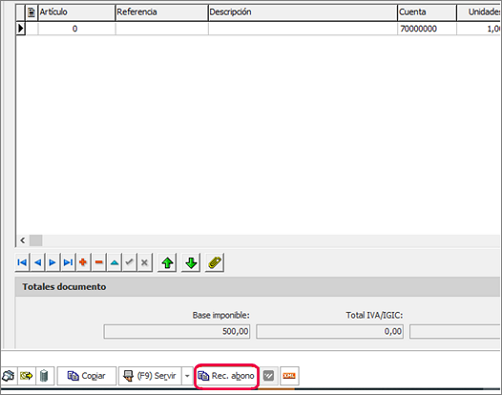
Task: Click the Referencia column header
Action: click(162, 12)
